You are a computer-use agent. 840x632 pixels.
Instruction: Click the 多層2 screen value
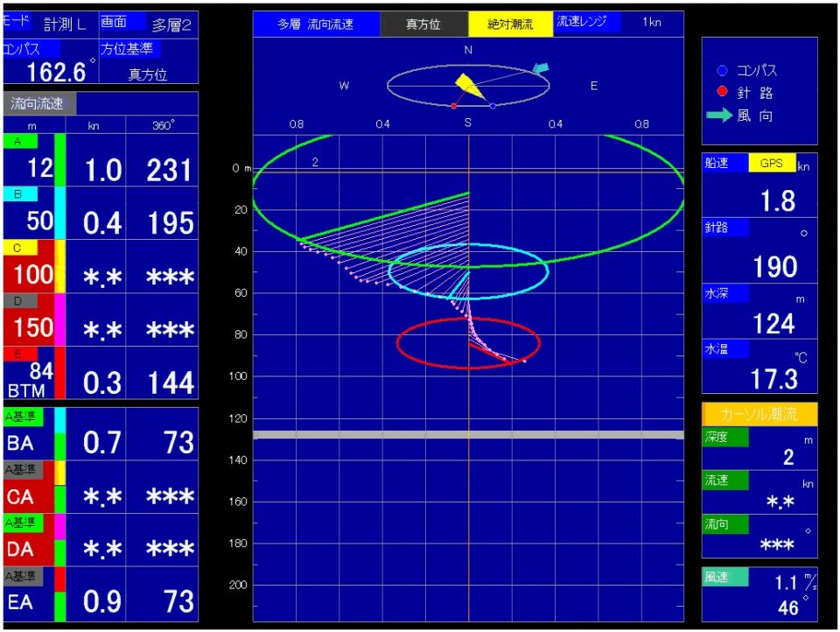point(171,25)
